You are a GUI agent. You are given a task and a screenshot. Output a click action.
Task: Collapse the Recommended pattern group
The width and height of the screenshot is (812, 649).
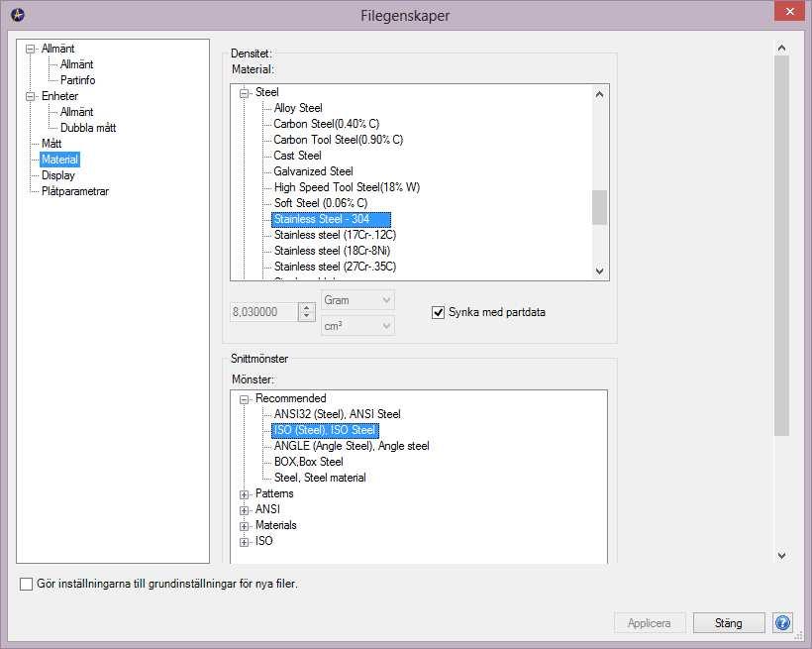click(x=244, y=399)
